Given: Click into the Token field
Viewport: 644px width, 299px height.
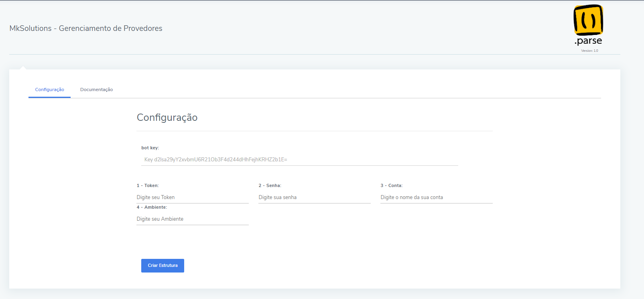Looking at the screenshot, I should (x=193, y=197).
